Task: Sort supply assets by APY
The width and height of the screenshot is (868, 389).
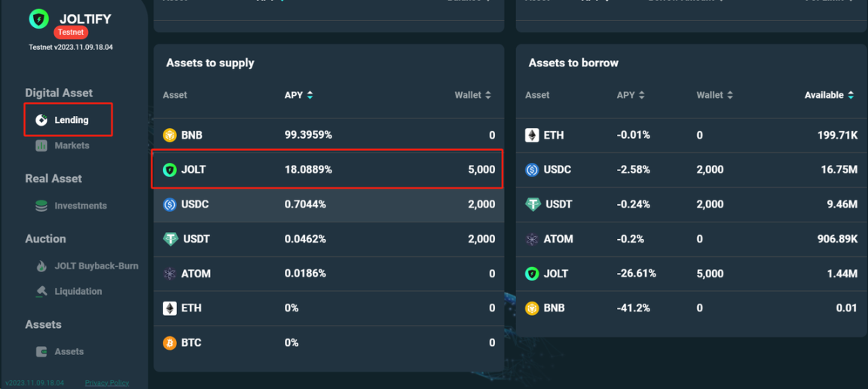Action: pos(299,95)
